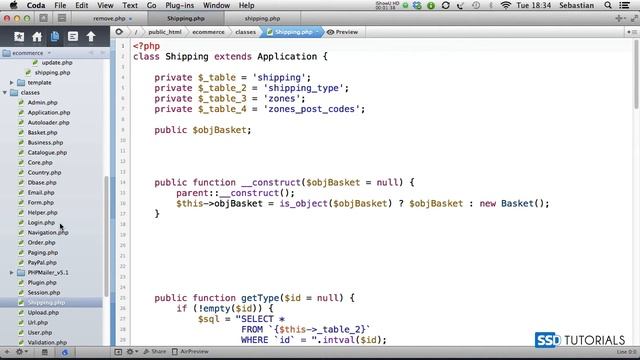Open Business.php in file tree

[x=45, y=142]
